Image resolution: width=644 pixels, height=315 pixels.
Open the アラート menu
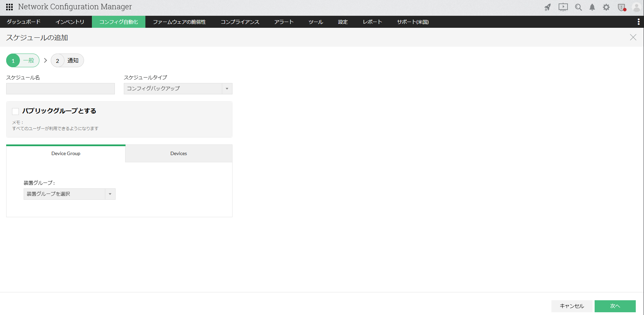tap(284, 22)
